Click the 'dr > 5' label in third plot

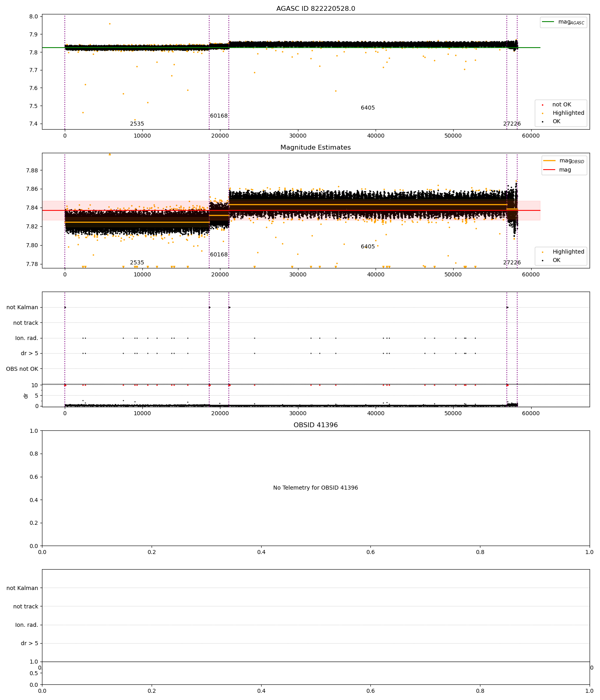click(30, 354)
